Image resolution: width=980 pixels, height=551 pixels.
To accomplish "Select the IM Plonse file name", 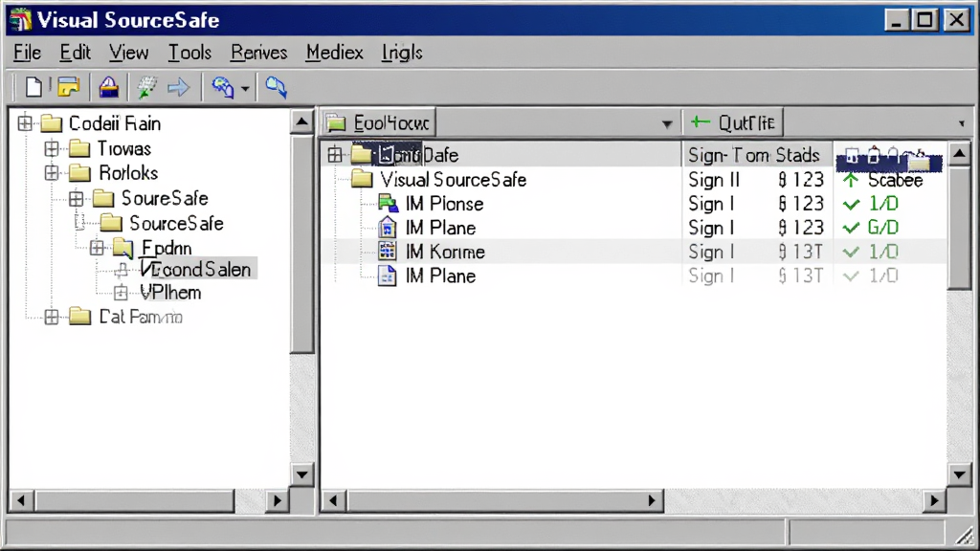I will (444, 204).
